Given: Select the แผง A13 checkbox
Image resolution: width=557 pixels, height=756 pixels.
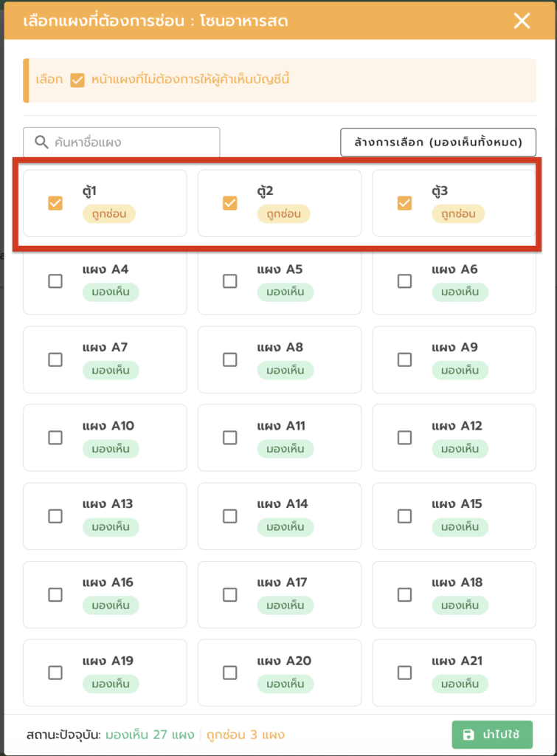Looking at the screenshot, I should coord(55,516).
